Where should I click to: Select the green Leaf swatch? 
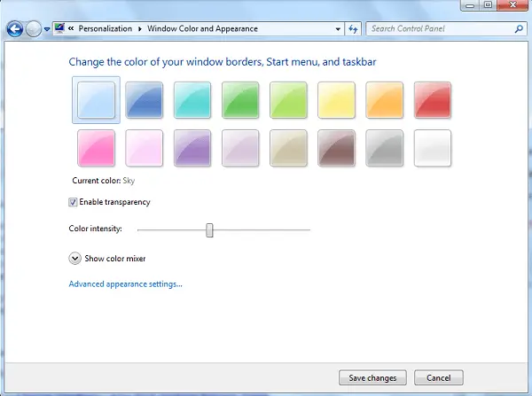[x=240, y=100]
